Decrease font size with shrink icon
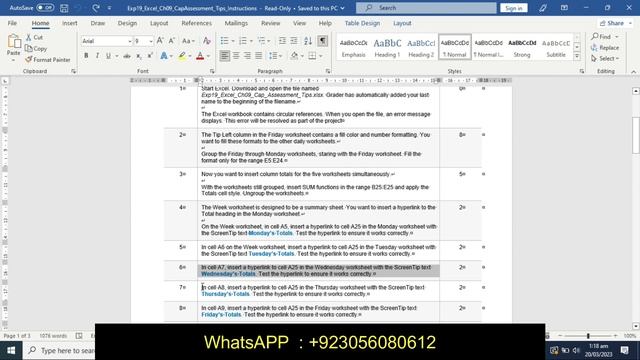Image resolution: width=640 pixels, height=360 pixels. (x=172, y=41)
